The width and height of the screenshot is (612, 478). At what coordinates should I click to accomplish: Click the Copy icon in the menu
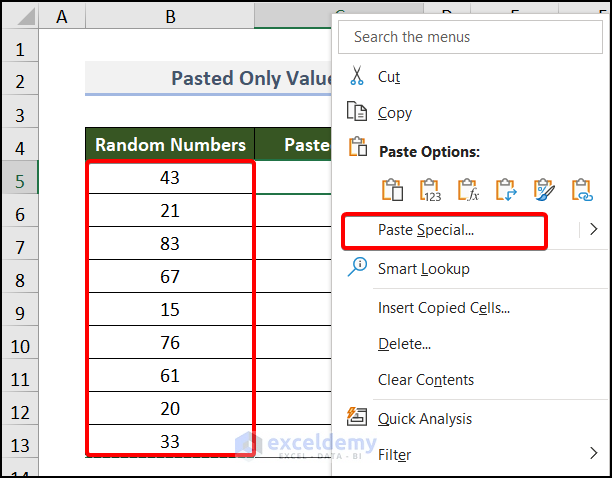357,113
